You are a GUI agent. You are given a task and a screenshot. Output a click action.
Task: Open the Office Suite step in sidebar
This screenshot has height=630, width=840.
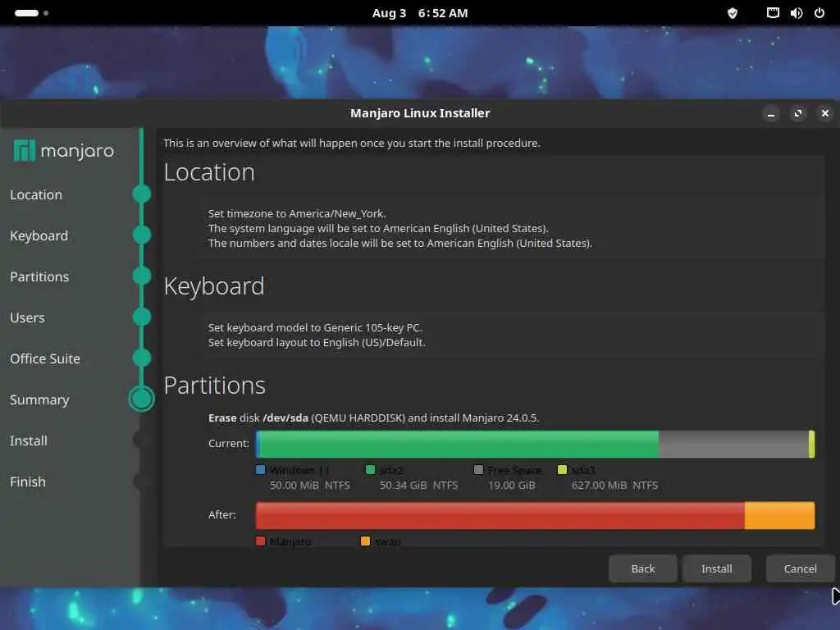tap(45, 358)
